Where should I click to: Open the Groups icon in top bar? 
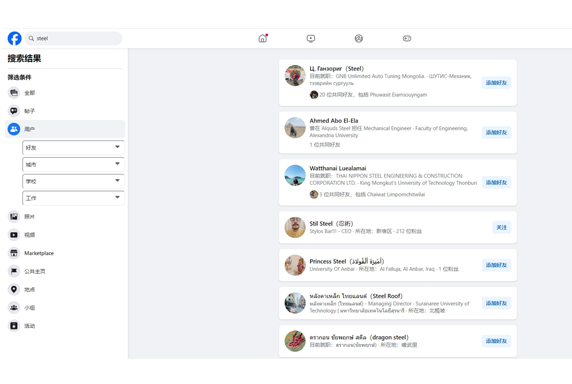(x=359, y=38)
